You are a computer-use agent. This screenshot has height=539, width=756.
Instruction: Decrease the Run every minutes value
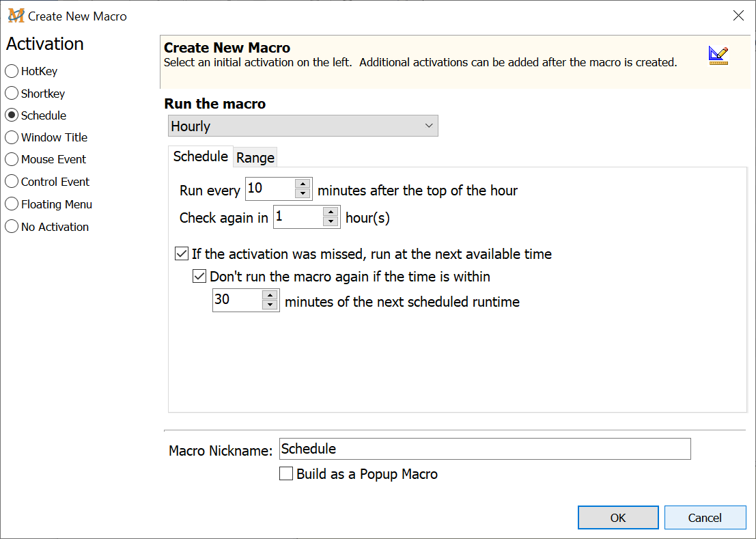(x=303, y=194)
